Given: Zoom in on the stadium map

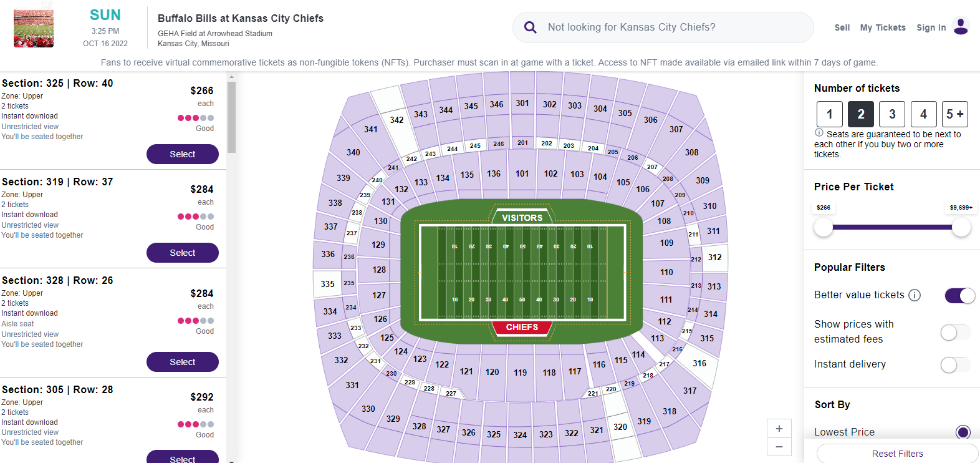Looking at the screenshot, I should (x=779, y=429).
